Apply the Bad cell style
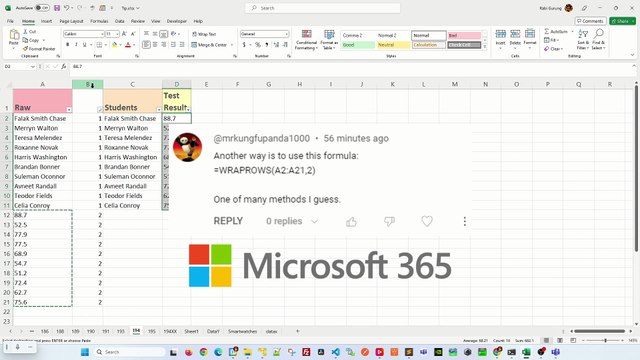Screen dimensions: 640x360 [464, 36]
